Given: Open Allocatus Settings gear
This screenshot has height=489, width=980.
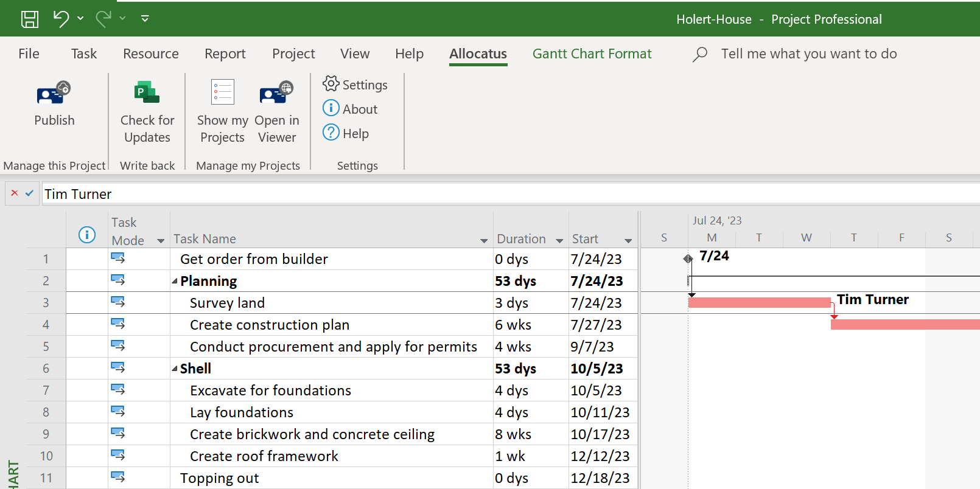Looking at the screenshot, I should click(331, 84).
